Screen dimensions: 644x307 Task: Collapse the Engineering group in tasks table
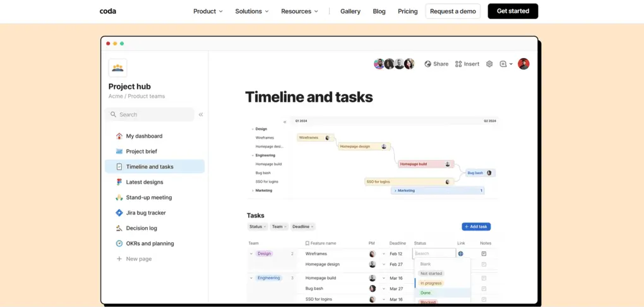251,278
